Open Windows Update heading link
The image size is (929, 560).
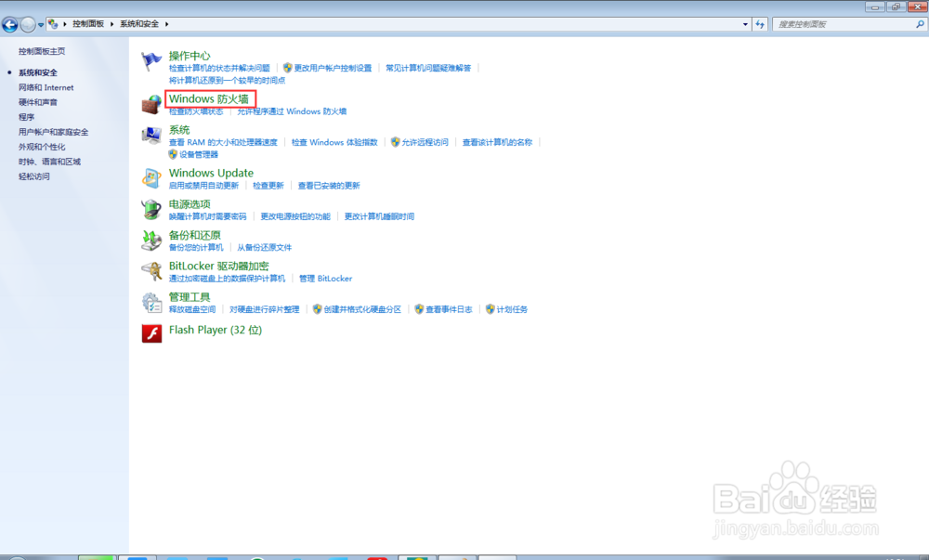point(211,173)
